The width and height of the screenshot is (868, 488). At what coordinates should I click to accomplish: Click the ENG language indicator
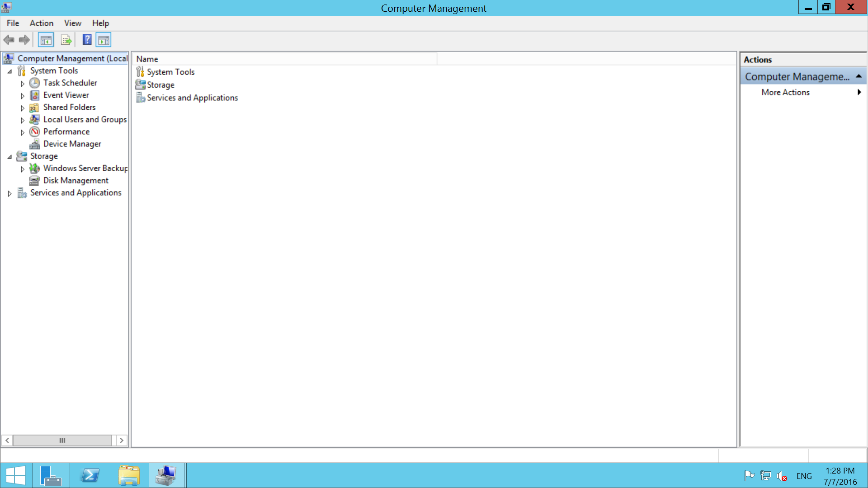pos(804,476)
